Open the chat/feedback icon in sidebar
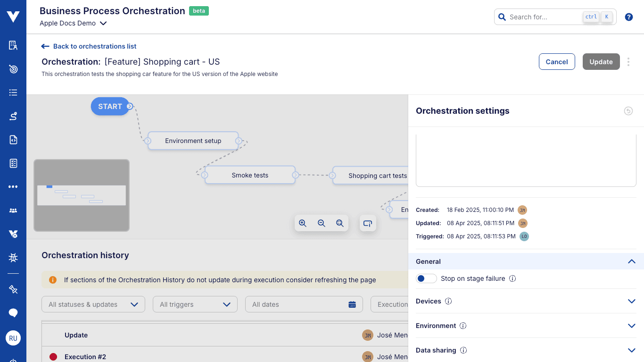Viewport: 644px width, 362px height. tap(13, 313)
